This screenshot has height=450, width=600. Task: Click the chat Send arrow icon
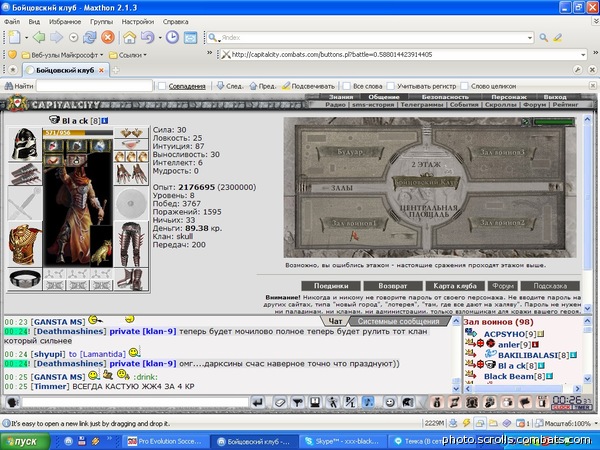[x=258, y=402]
